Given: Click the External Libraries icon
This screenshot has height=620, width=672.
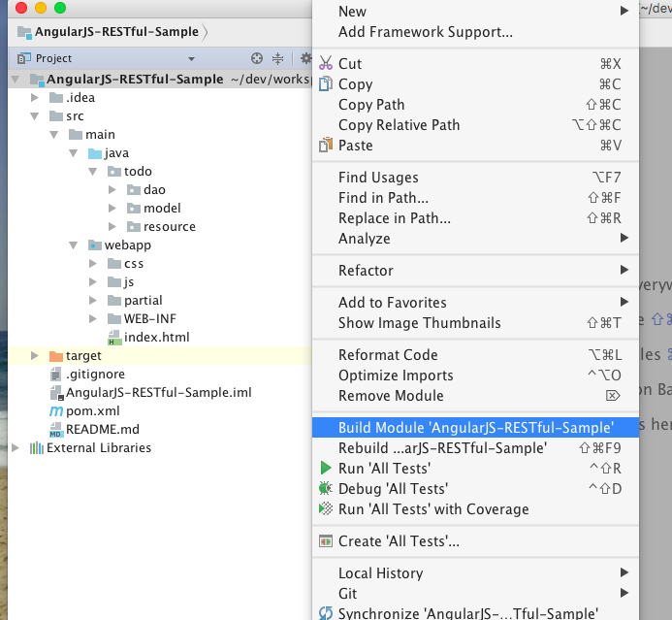Looking at the screenshot, I should pyautogui.click(x=37, y=448).
